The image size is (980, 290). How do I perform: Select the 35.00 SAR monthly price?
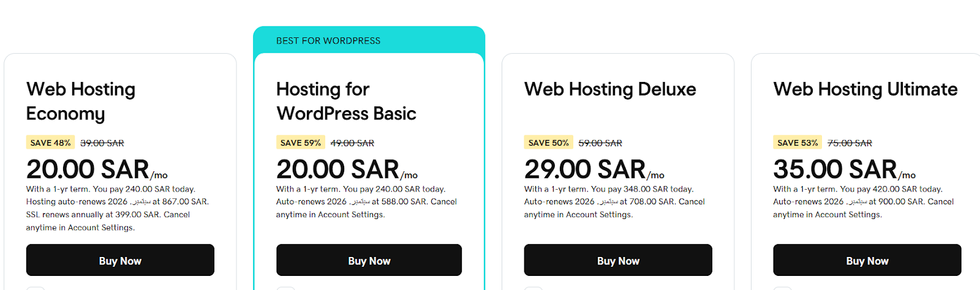point(835,169)
